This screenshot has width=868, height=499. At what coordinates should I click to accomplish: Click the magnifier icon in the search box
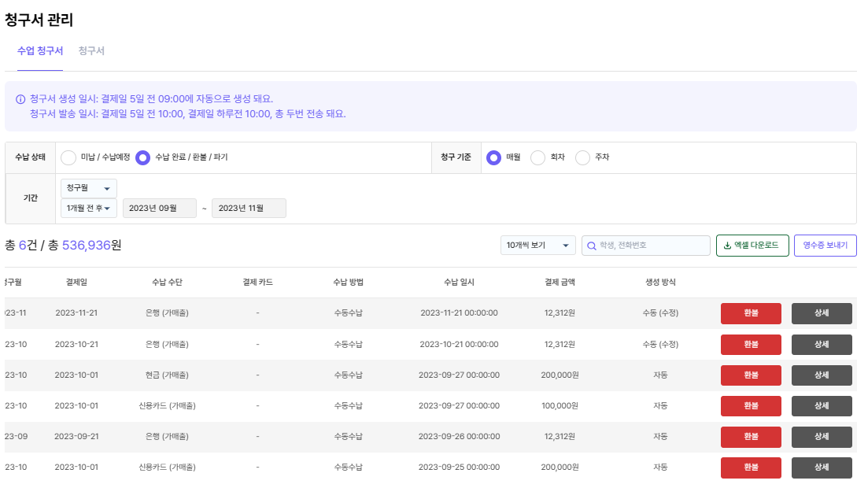(x=591, y=246)
